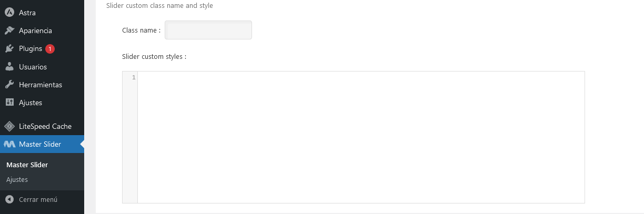Click the Herramientas wrench icon
This screenshot has height=214, width=644.
coord(9,85)
